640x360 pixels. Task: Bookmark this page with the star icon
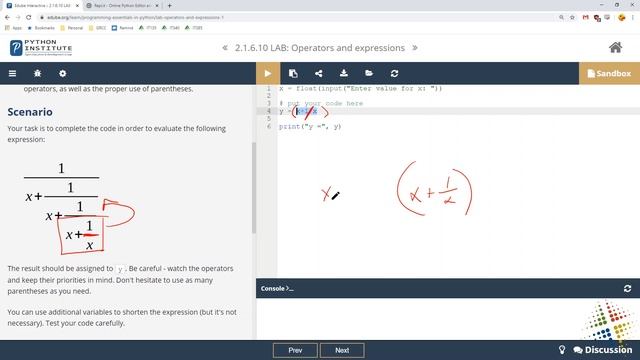pos(572,18)
